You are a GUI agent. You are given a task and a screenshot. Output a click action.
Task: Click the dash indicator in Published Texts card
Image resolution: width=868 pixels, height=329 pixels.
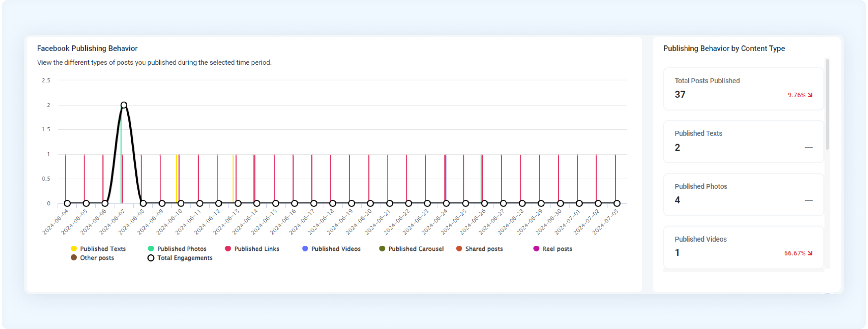pos(809,147)
